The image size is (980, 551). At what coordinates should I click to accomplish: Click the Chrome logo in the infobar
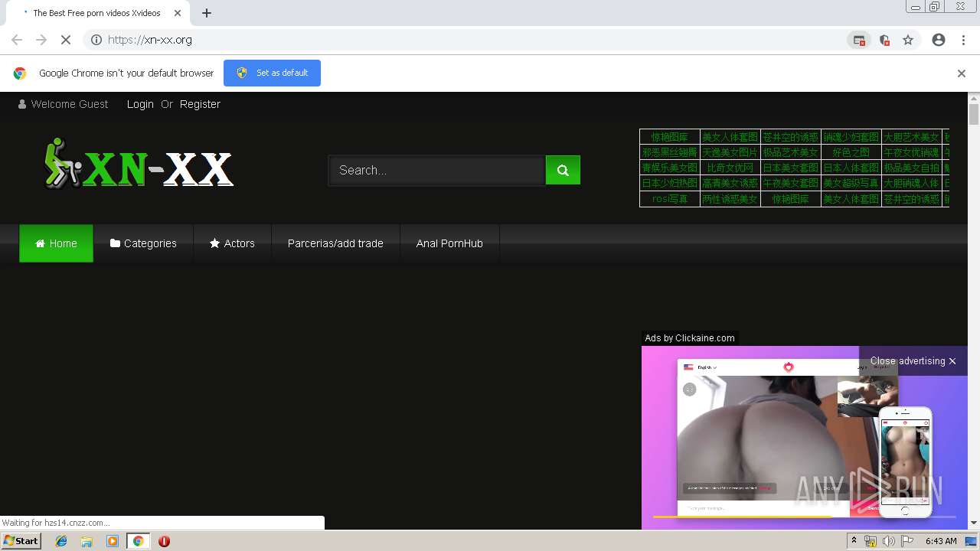click(20, 73)
